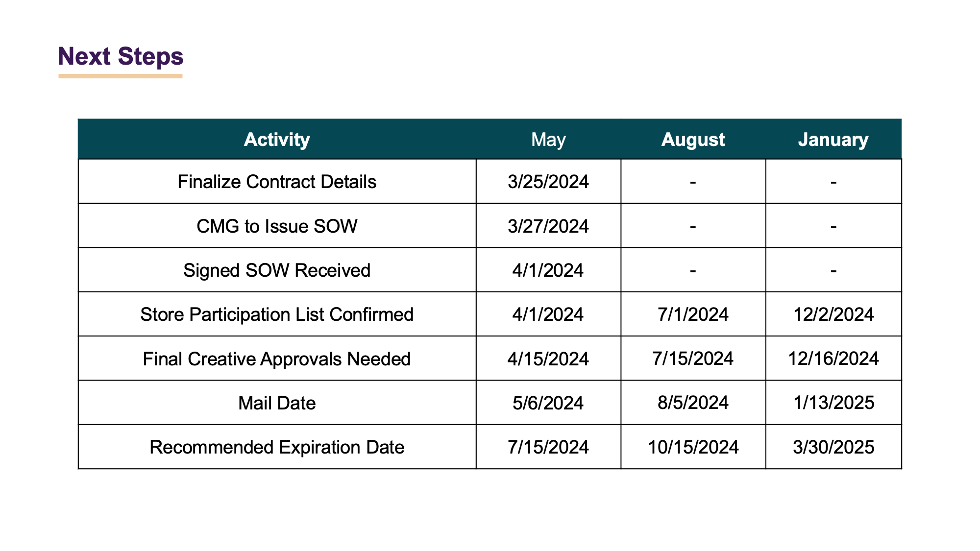Select the 8/5/2024 mail date cell

(x=693, y=403)
